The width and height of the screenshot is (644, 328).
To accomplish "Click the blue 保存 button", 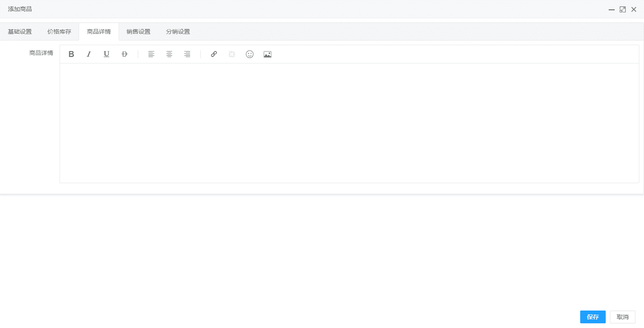I will pos(593,317).
